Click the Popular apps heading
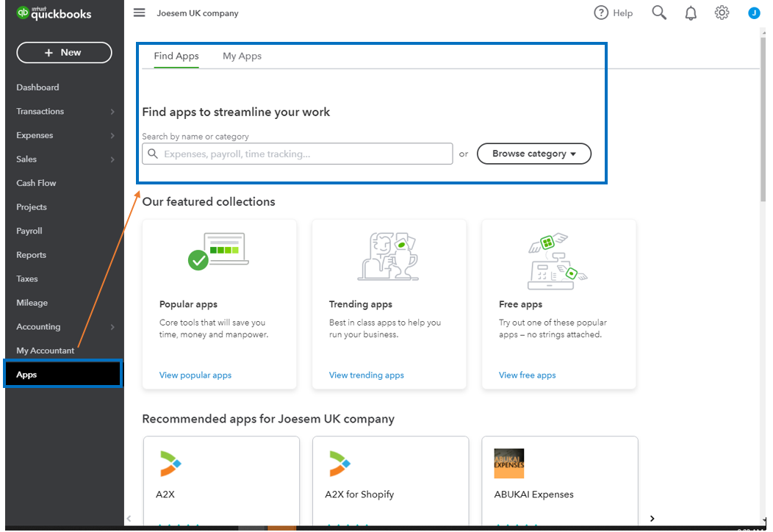The width and height of the screenshot is (773, 532). pyautogui.click(x=188, y=304)
